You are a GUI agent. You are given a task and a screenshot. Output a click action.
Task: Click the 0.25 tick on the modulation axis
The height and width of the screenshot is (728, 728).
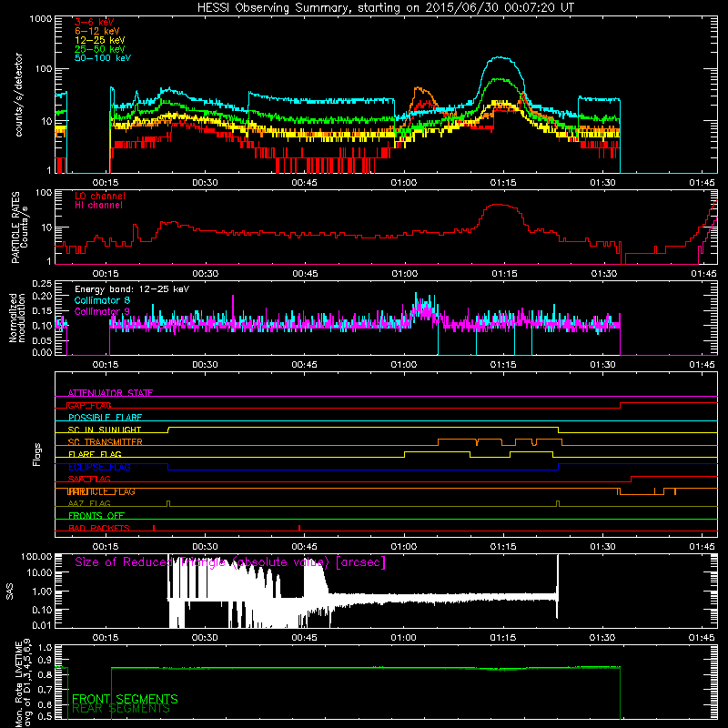[x=42, y=284]
